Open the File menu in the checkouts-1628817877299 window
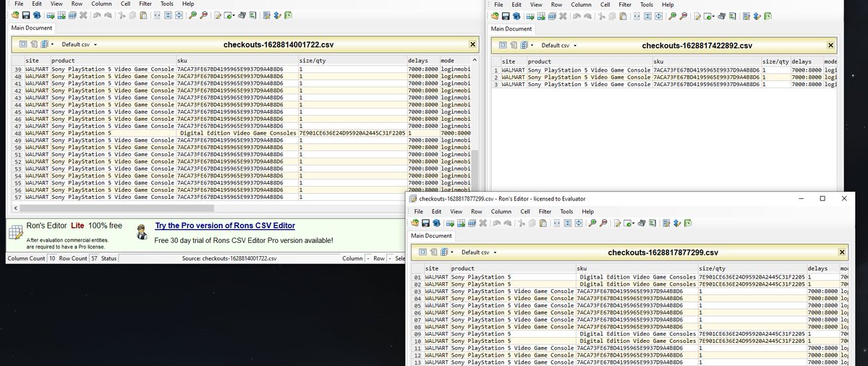Screen dimensions: 868x366 418,211
